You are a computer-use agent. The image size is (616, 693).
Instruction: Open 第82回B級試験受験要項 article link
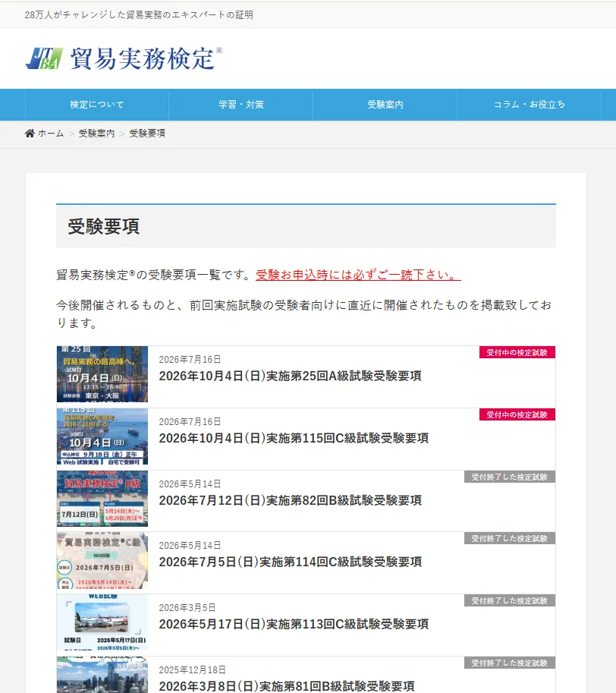click(x=290, y=501)
